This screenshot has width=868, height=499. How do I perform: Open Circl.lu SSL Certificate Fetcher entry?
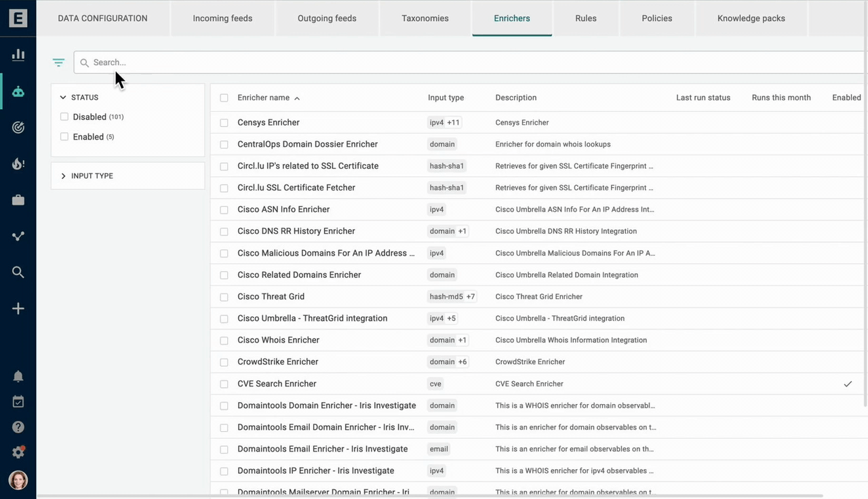click(x=296, y=188)
